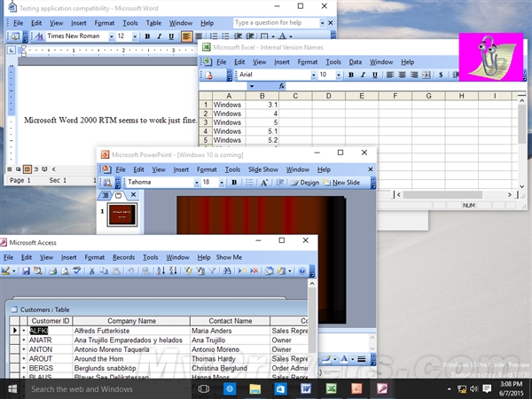Click Word help question input box
This screenshot has height=399, width=532.
pos(276,23)
